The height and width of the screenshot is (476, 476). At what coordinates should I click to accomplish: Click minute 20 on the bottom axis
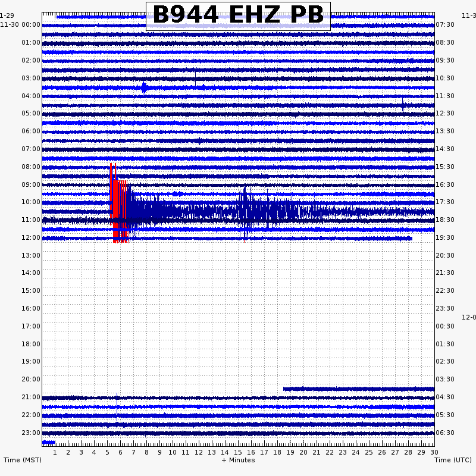coord(303,452)
